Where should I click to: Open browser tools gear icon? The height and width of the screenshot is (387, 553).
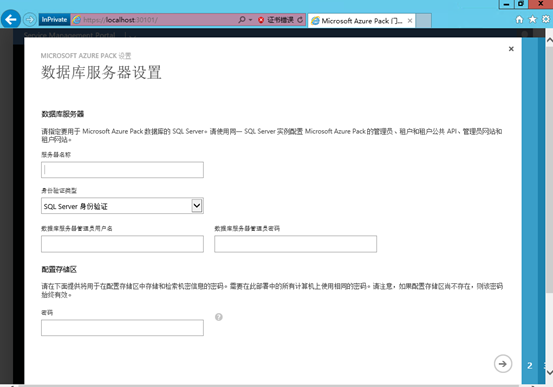[x=546, y=19]
